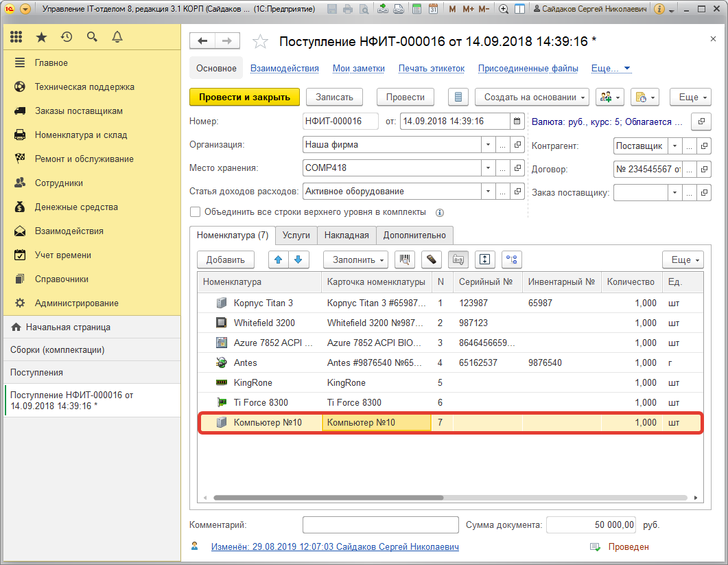Click the expand rows vertical-arrows icon
This screenshot has width=728, height=565.
(484, 260)
